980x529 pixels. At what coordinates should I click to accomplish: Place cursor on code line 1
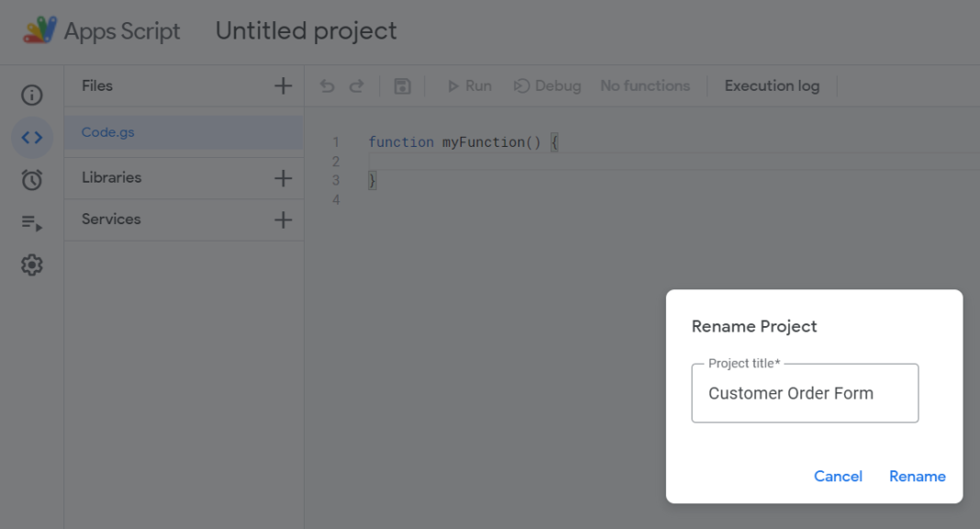pos(463,142)
